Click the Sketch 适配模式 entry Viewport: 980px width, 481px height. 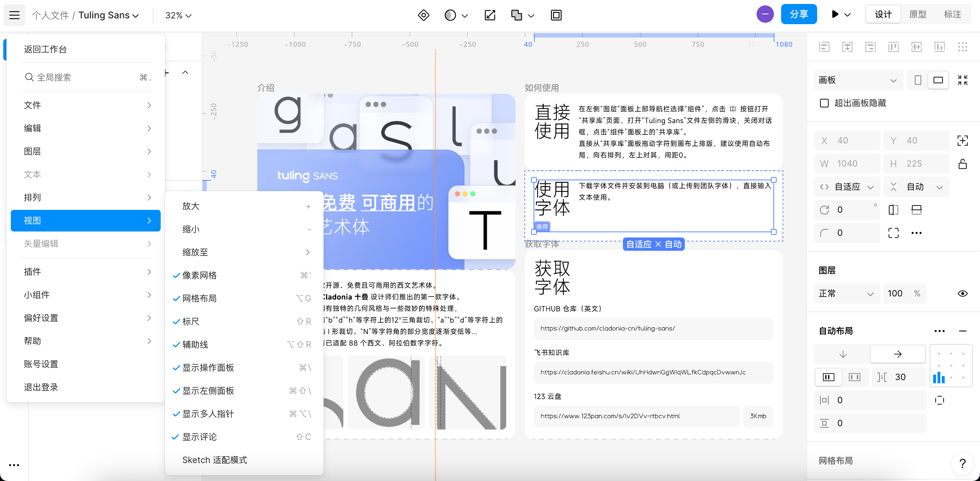coord(244,460)
